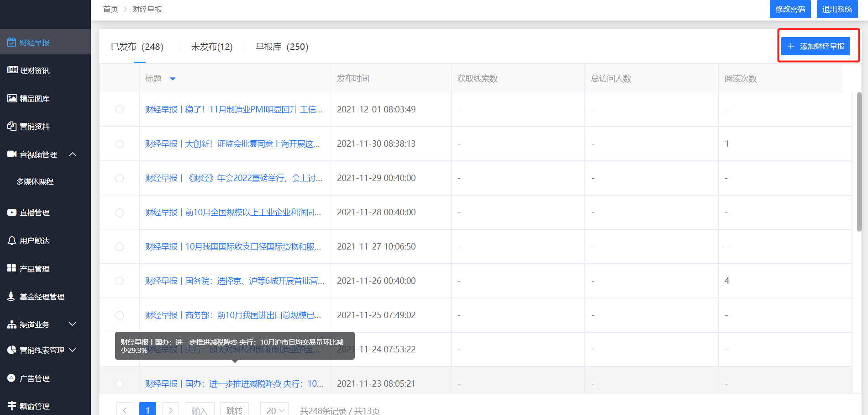Select radio for 2021-12-01 08:03:49 row
The width and height of the screenshot is (868, 415).
[120, 109]
